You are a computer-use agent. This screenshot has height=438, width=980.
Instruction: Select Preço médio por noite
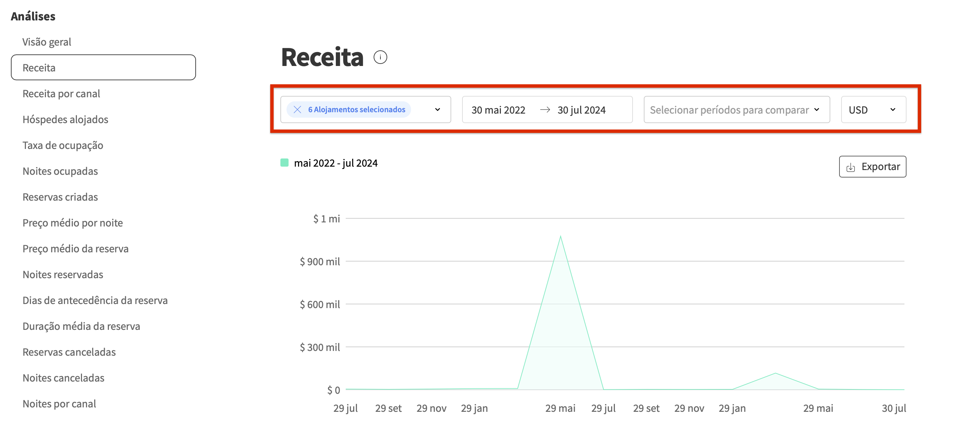pyautogui.click(x=73, y=222)
